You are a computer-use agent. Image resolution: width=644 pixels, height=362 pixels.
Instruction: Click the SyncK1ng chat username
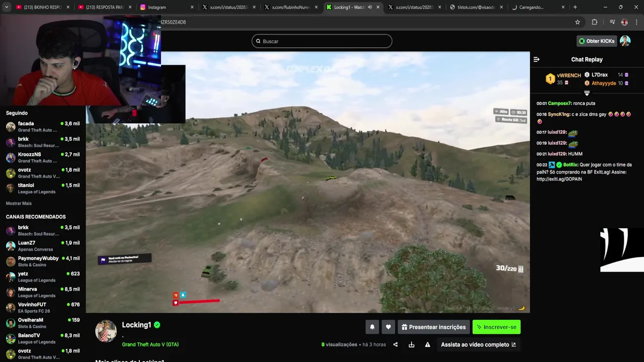(558, 115)
